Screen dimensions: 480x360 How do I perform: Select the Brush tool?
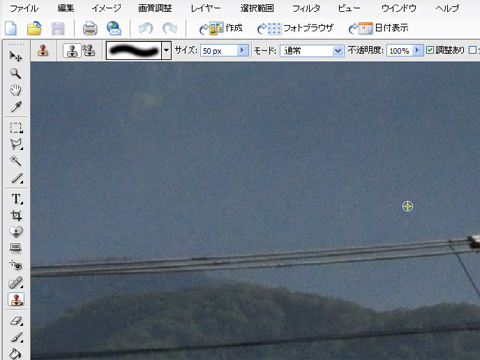(x=16, y=337)
